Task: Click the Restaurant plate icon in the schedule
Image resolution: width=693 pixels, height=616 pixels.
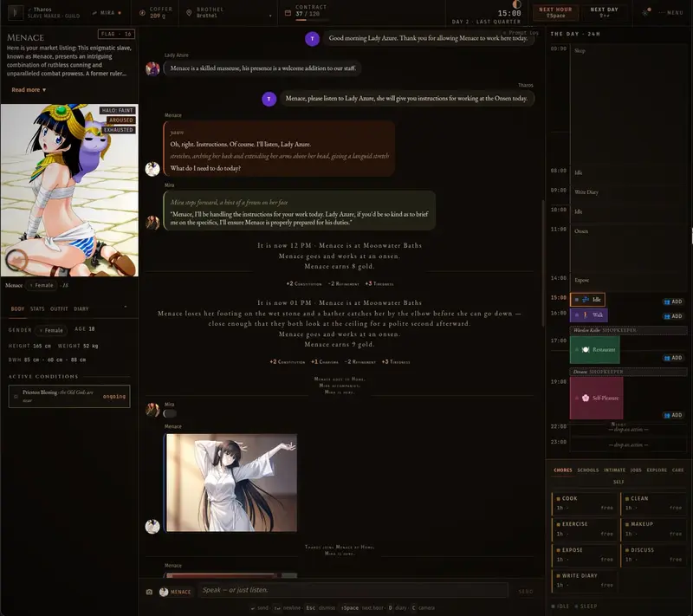Action: click(586, 349)
